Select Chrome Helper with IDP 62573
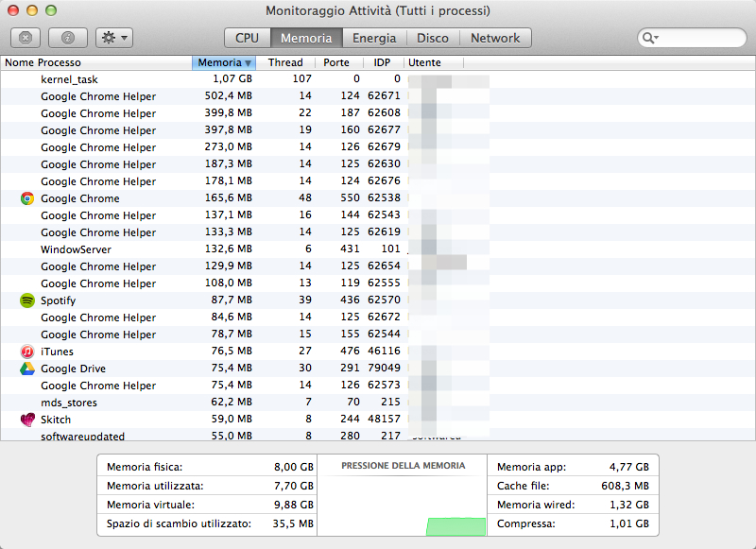 tap(378, 386)
